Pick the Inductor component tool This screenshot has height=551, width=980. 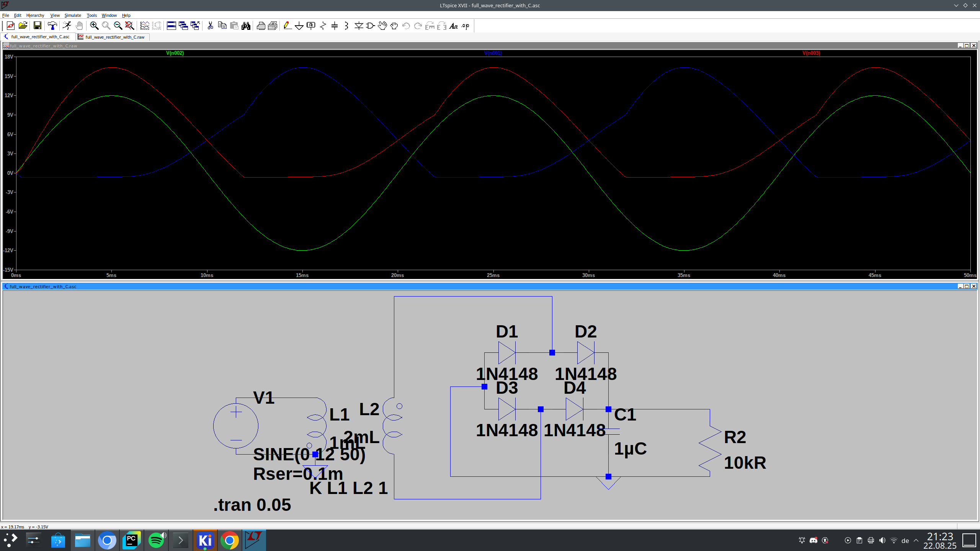346,26
